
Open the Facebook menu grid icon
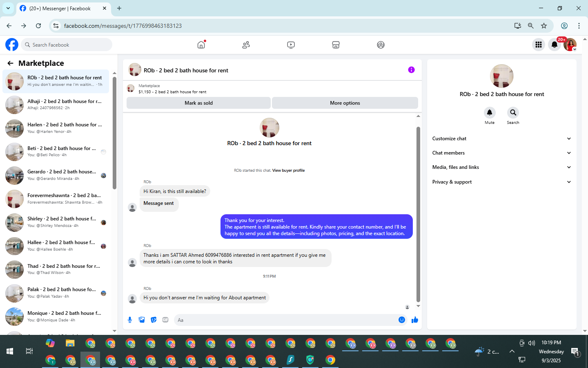[539, 45]
